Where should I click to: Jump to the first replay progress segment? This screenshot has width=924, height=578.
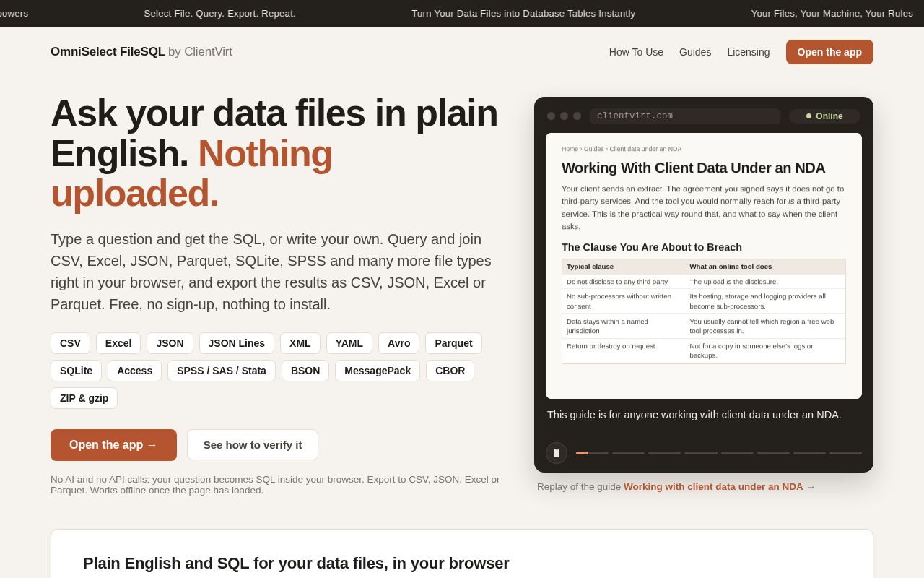(592, 453)
